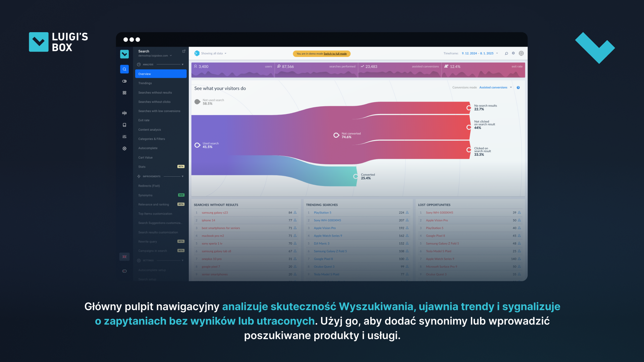
Task: Click user icon in samsung galaxy s23 row
Action: click(295, 213)
